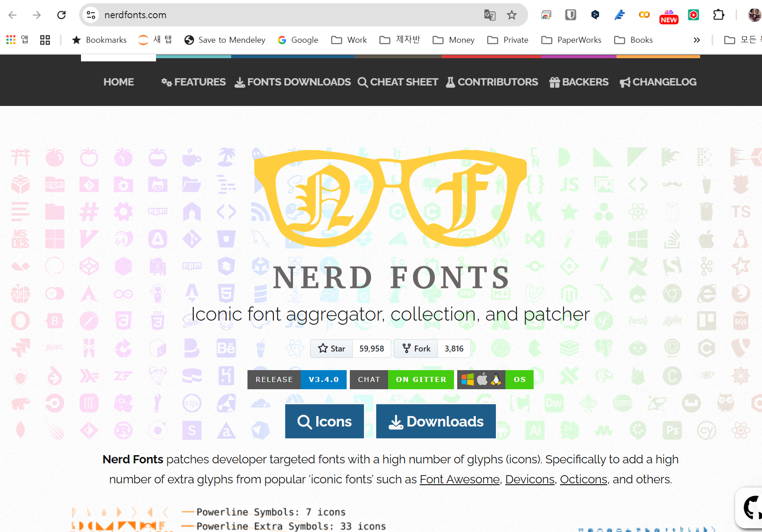Image resolution: width=762 pixels, height=532 pixels.
Task: Click the GitHub Star button
Action: pos(332,349)
